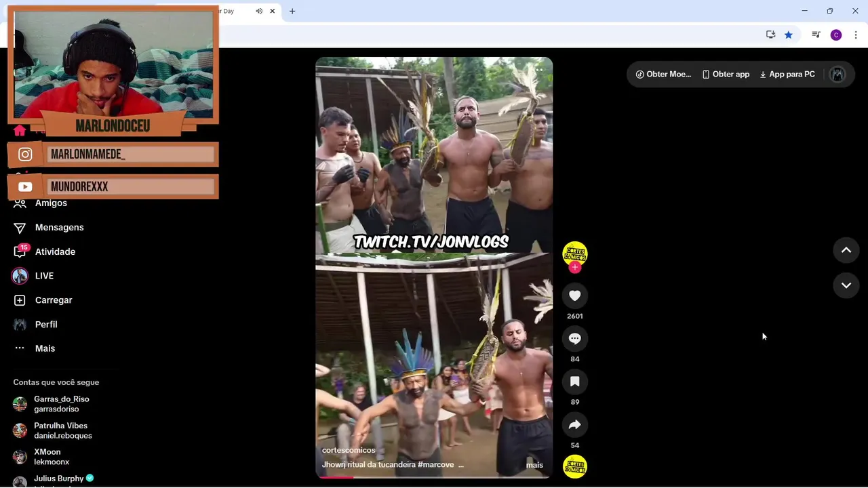
Task: Click App para PC button
Action: [787, 75]
